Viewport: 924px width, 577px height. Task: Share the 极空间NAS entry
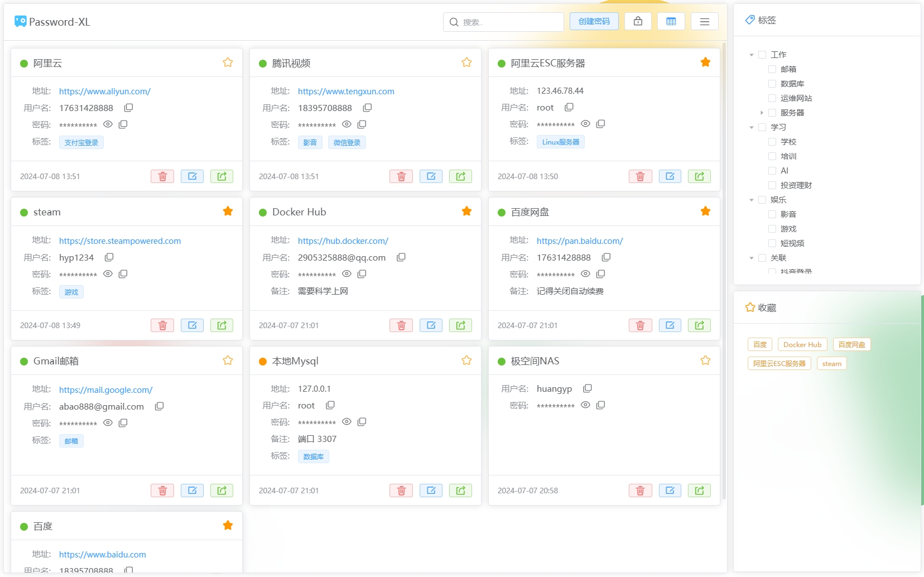tap(699, 491)
